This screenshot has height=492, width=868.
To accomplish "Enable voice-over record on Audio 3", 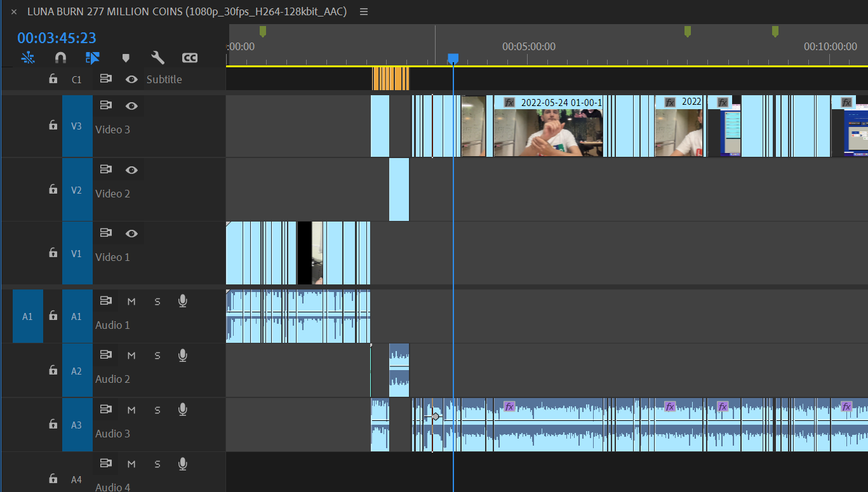I will [x=183, y=409].
